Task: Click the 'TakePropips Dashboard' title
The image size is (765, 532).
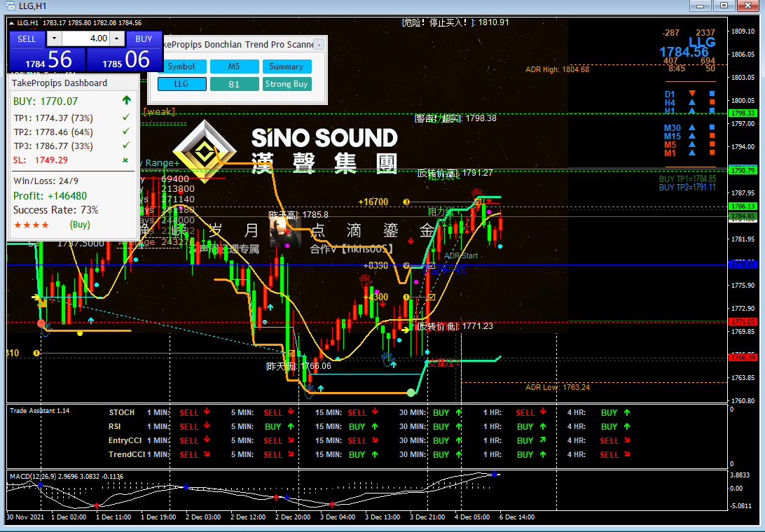Action: click(x=60, y=83)
